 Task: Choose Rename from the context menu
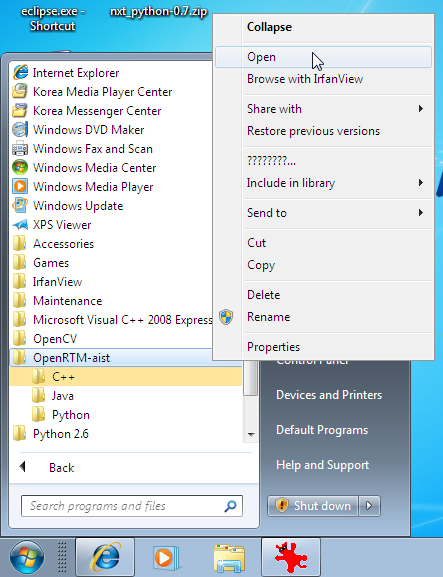323,317
